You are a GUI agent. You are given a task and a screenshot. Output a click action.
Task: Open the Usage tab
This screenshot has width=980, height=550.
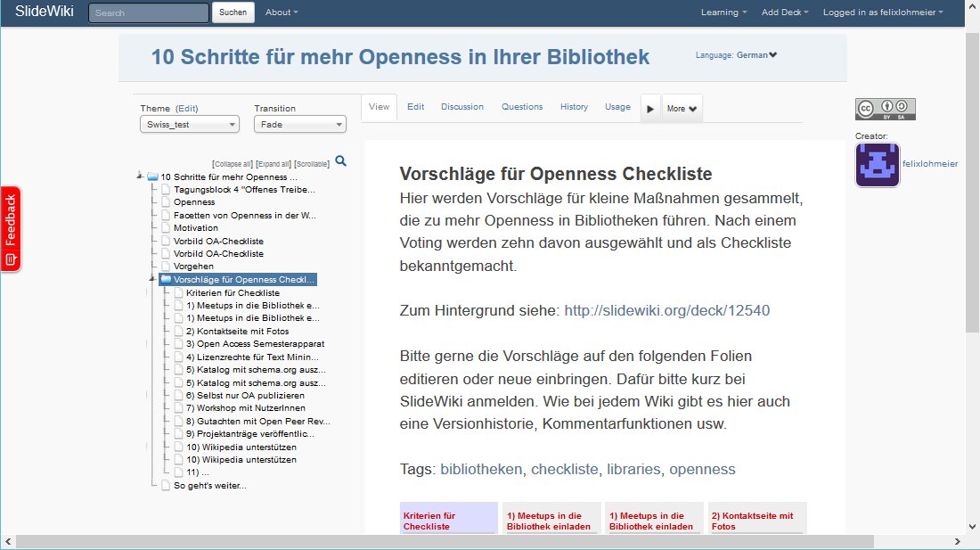tap(617, 107)
